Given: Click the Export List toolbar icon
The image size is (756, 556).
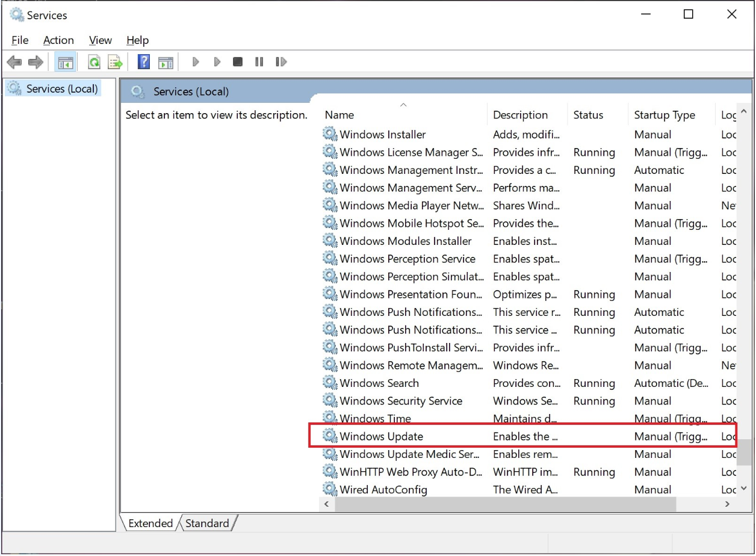Looking at the screenshot, I should [114, 62].
